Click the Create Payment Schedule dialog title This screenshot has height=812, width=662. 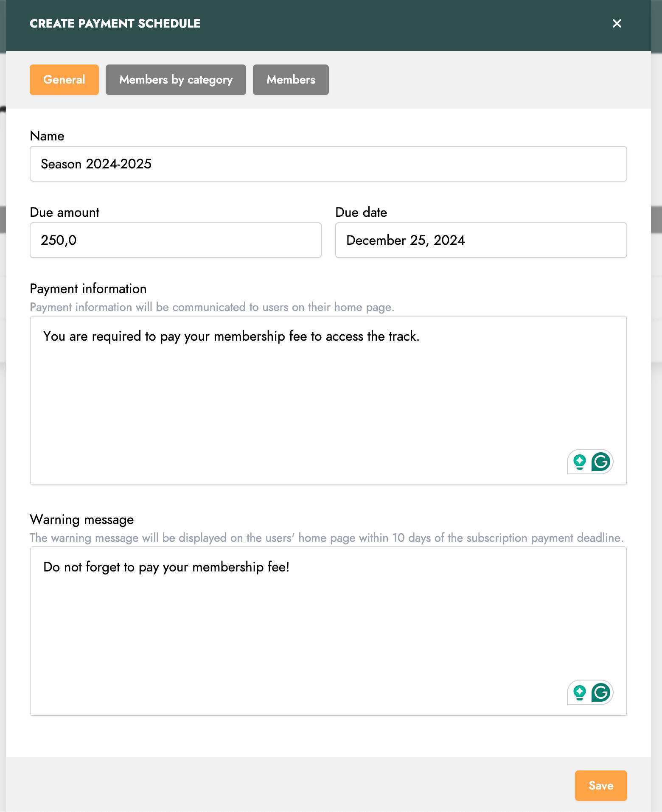[x=115, y=23]
